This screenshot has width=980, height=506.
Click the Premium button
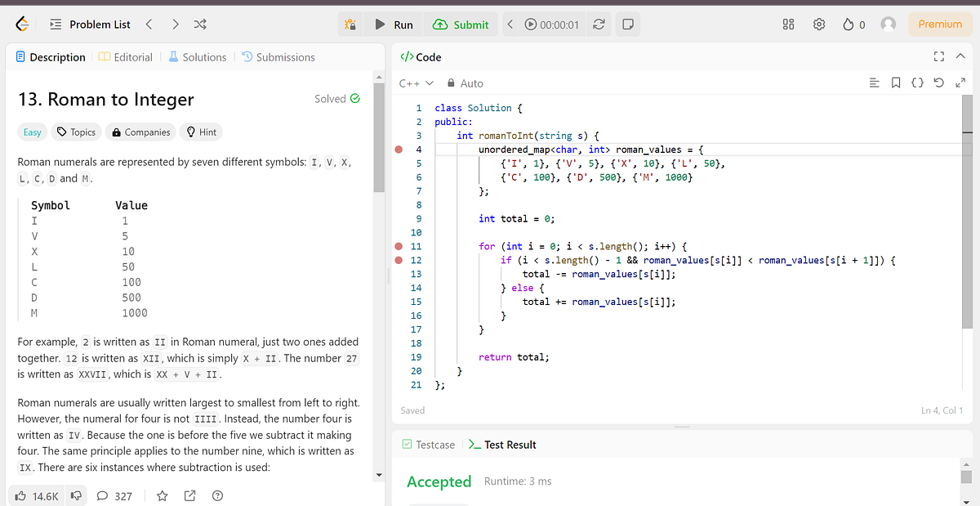940,25
